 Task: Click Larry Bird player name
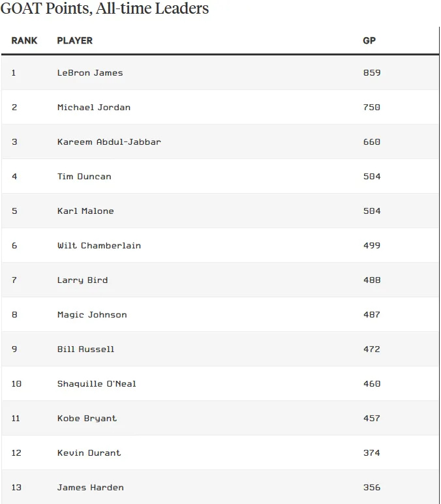[x=82, y=280]
